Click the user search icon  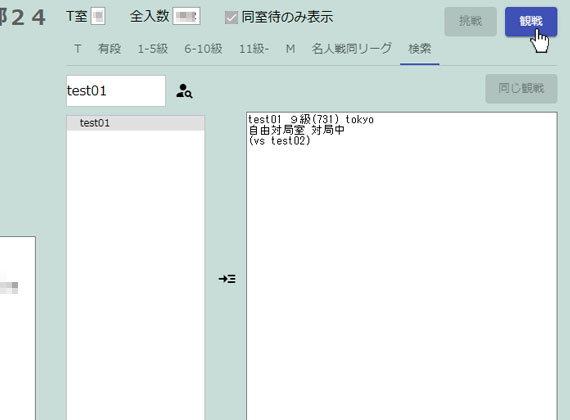point(184,91)
